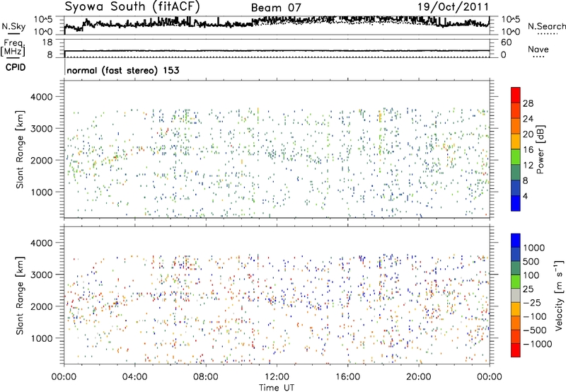
Task: Click the 'Beam 07' label
Action: [x=276, y=8]
